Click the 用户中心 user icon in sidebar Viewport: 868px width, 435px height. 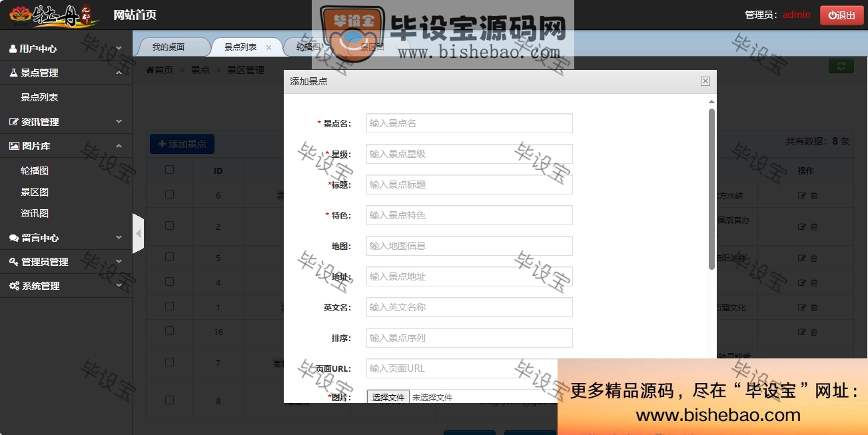click(x=13, y=49)
